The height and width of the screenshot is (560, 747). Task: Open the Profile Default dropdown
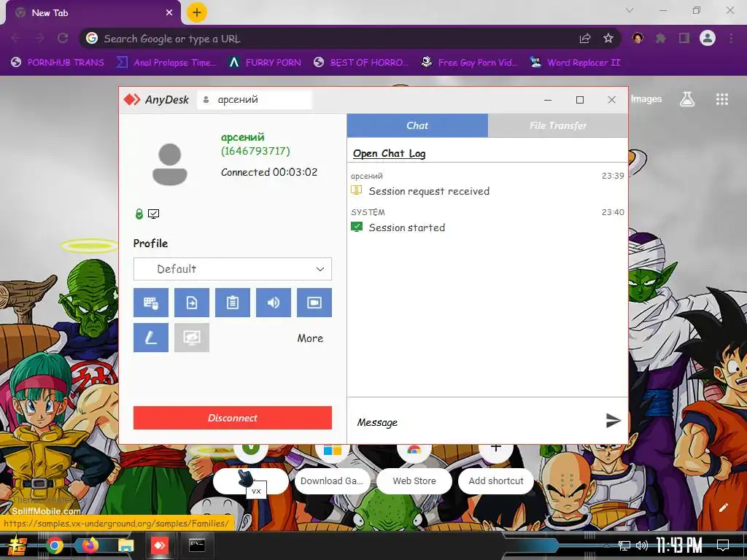[233, 269]
